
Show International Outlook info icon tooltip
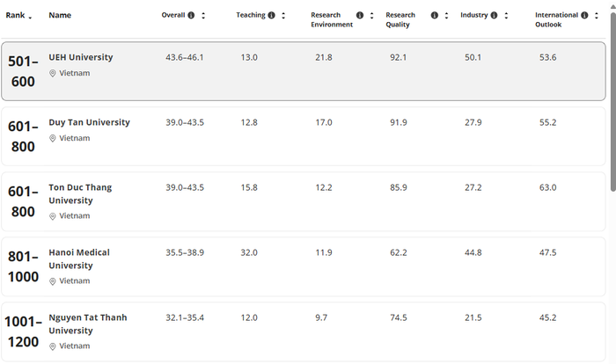585,16
